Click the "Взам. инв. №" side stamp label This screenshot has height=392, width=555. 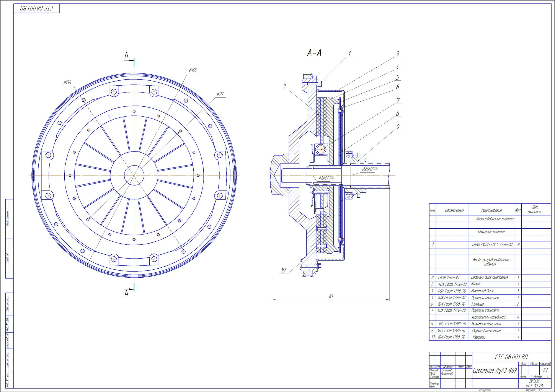pos(8,340)
